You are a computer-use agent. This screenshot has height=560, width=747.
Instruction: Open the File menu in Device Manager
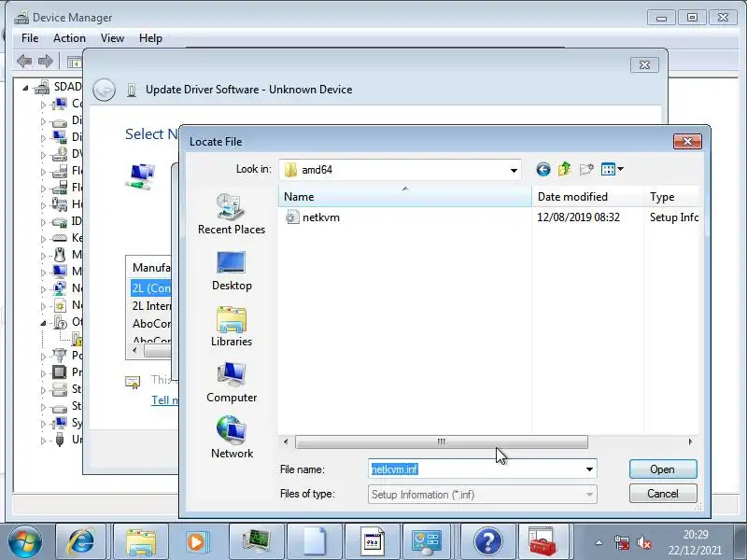30,38
